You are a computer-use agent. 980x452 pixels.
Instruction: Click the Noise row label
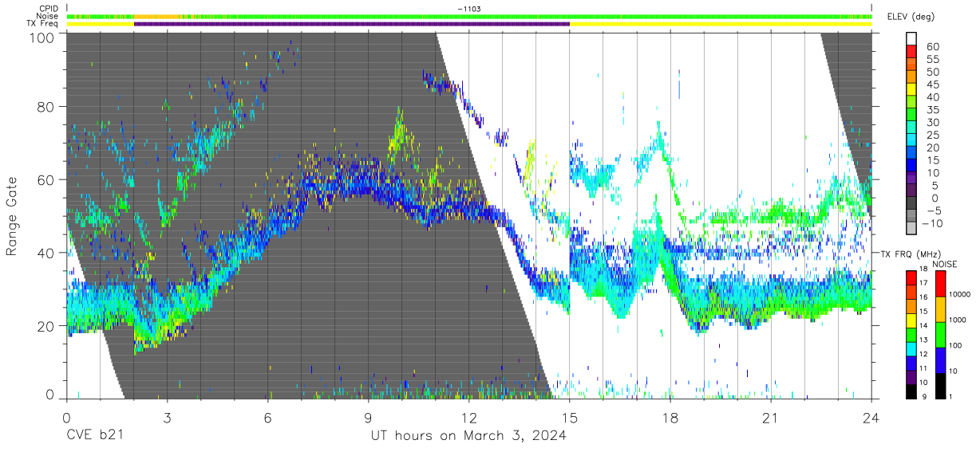coord(48,16)
